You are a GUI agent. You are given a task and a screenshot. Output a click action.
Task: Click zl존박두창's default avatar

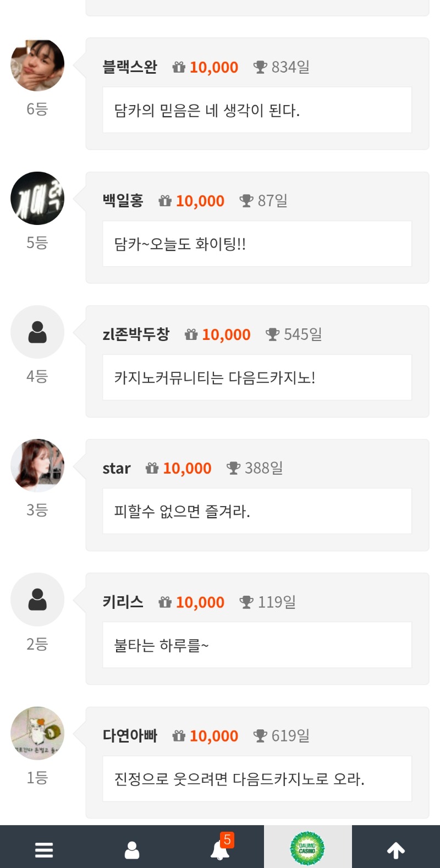pyautogui.click(x=37, y=332)
